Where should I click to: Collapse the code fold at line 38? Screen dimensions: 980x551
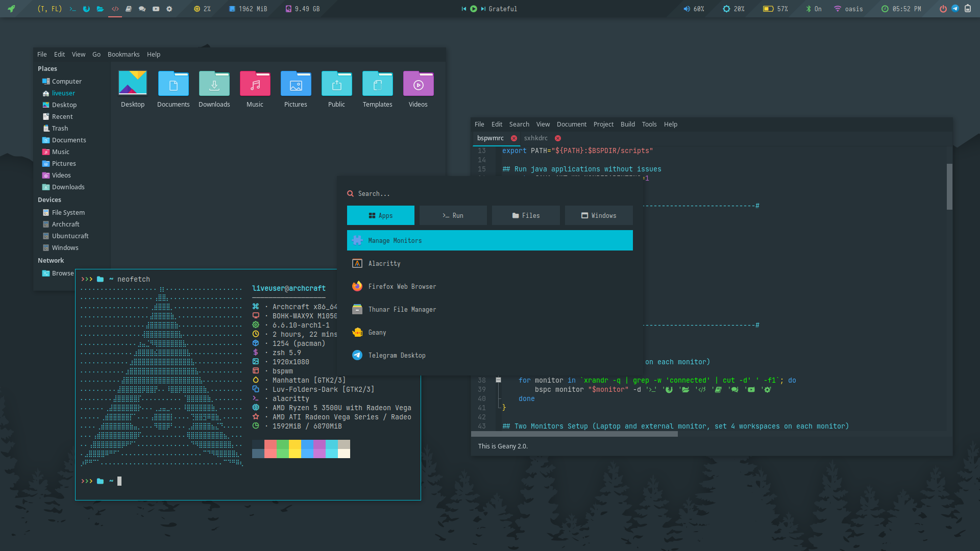(x=498, y=380)
